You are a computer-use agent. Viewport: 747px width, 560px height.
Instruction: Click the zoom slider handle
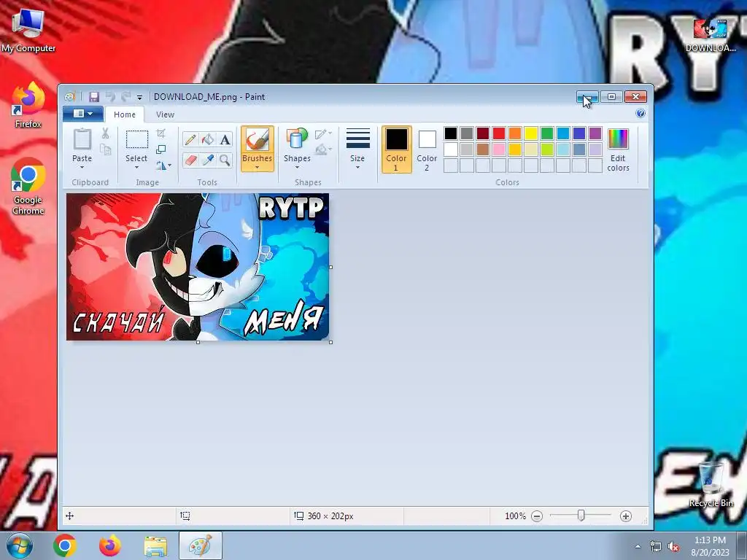(x=581, y=516)
